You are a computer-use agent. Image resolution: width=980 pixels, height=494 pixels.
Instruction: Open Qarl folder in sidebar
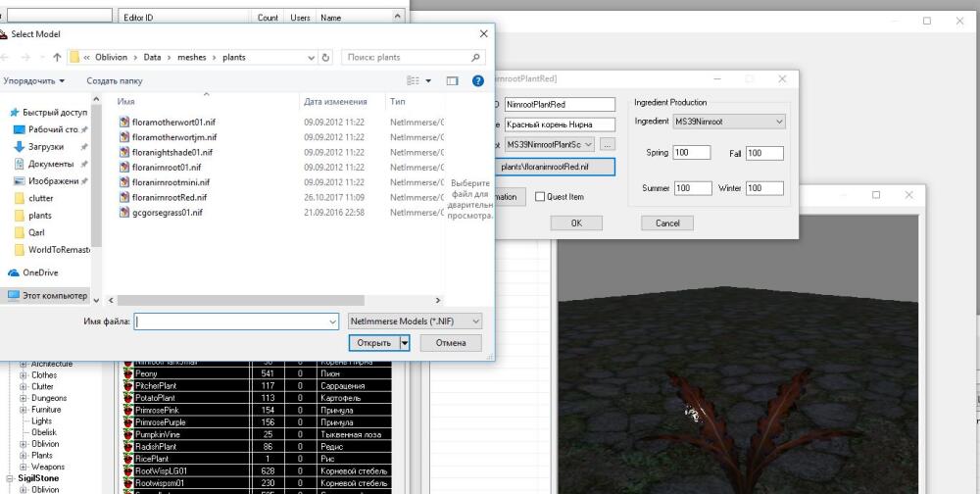coord(30,232)
